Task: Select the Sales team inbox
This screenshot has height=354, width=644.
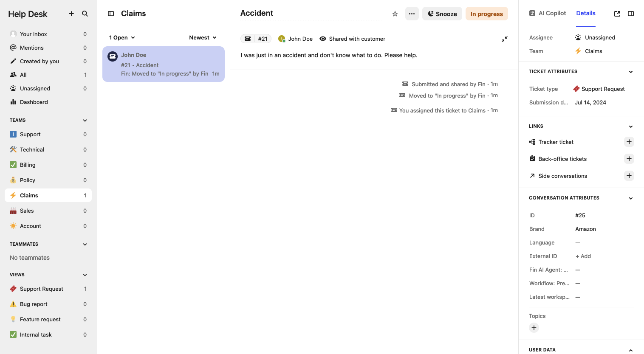Action: point(48,211)
